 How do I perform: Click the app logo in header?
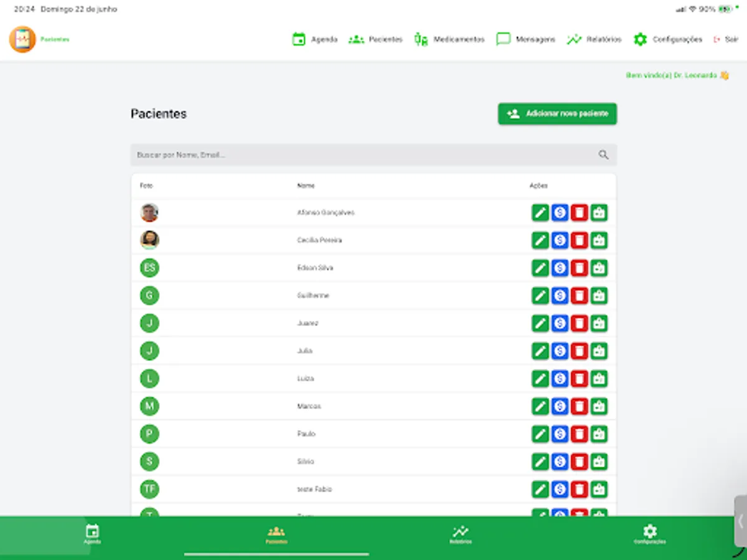point(22,39)
